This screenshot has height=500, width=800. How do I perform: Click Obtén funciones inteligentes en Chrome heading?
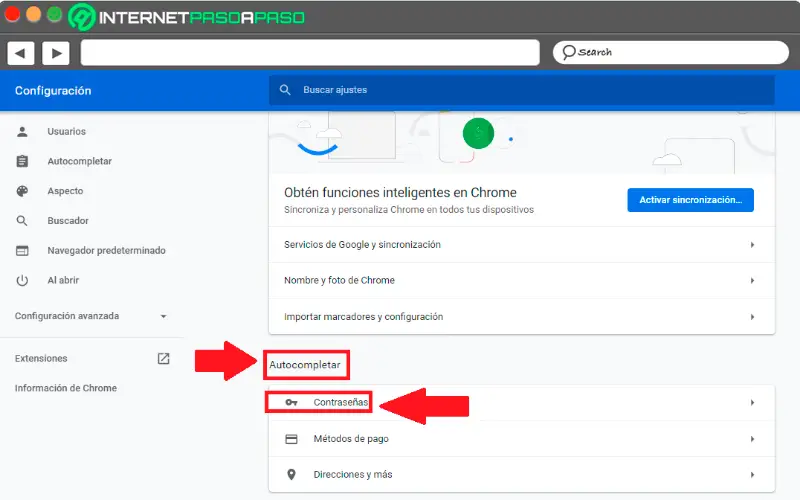pyautogui.click(x=400, y=192)
